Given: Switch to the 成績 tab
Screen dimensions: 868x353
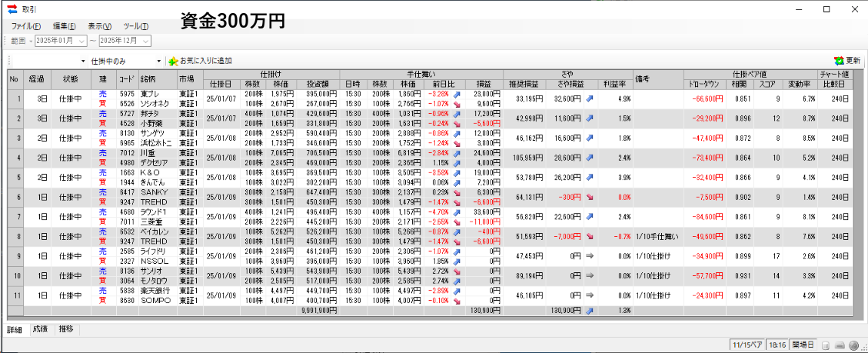Looking at the screenshot, I should tap(39, 329).
